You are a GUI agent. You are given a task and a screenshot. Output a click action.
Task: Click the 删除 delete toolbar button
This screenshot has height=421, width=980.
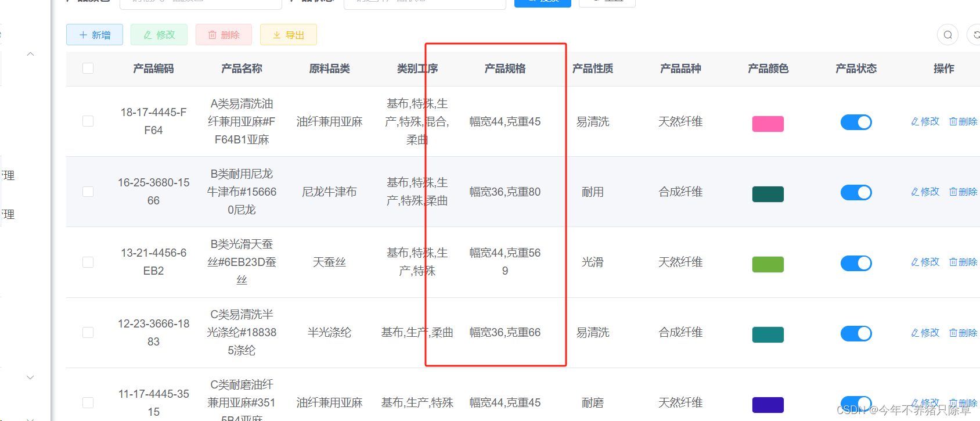224,35
